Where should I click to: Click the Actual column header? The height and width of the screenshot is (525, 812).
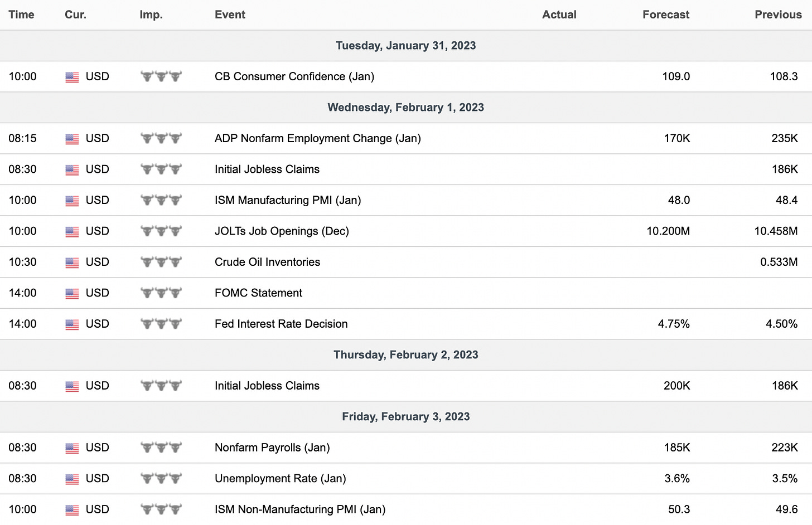(x=559, y=15)
